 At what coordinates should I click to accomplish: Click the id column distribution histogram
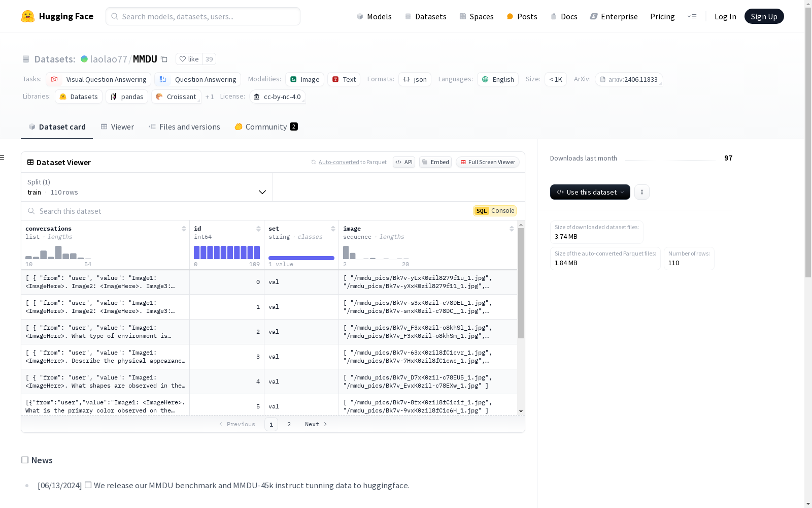(227, 252)
